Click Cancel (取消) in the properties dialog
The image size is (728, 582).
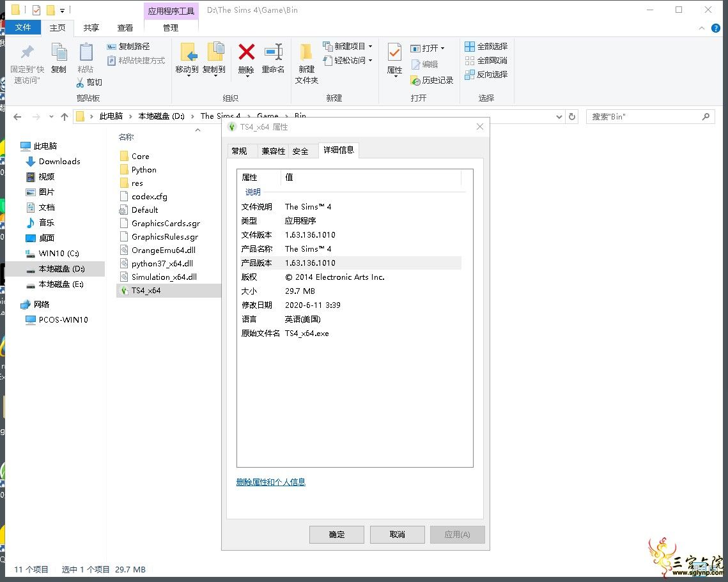(x=398, y=535)
